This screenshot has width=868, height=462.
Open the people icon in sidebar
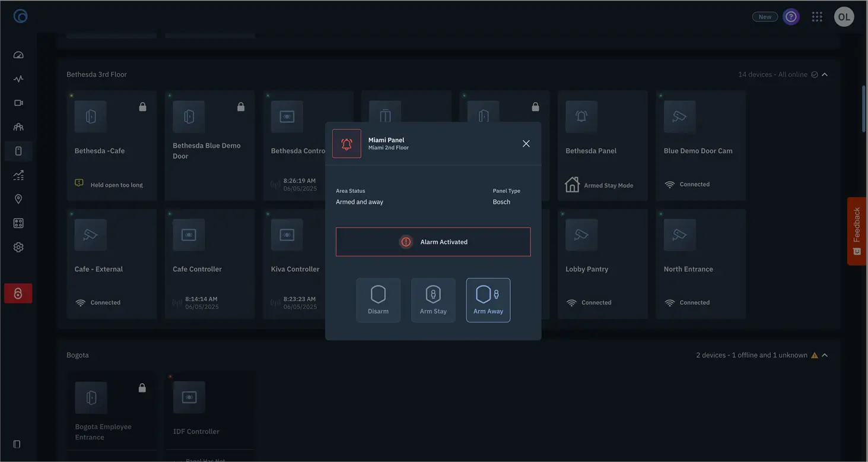coord(18,127)
